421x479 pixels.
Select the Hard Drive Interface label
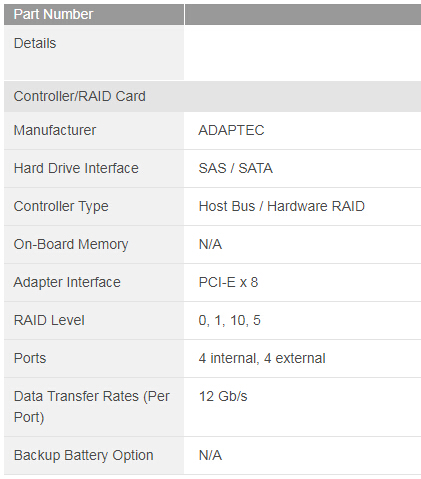76,168
